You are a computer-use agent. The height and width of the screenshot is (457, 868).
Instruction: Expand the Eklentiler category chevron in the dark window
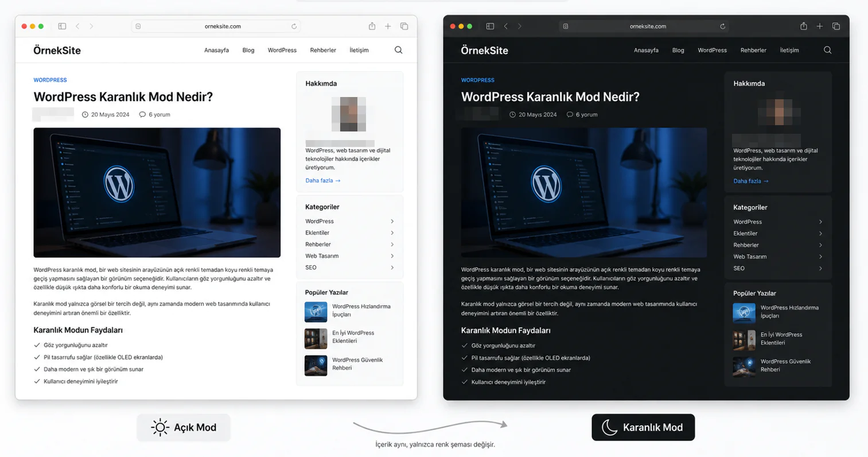point(820,233)
